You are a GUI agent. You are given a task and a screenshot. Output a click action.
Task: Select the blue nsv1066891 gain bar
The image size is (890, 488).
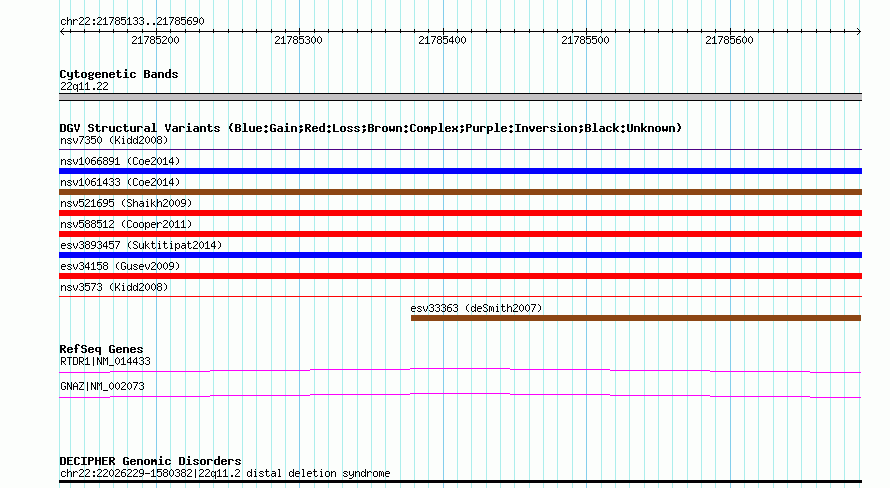tap(460, 171)
